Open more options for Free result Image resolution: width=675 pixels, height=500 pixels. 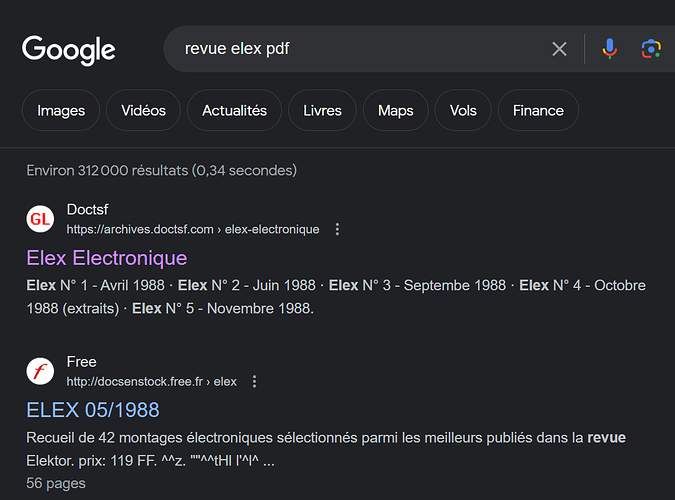tap(254, 382)
